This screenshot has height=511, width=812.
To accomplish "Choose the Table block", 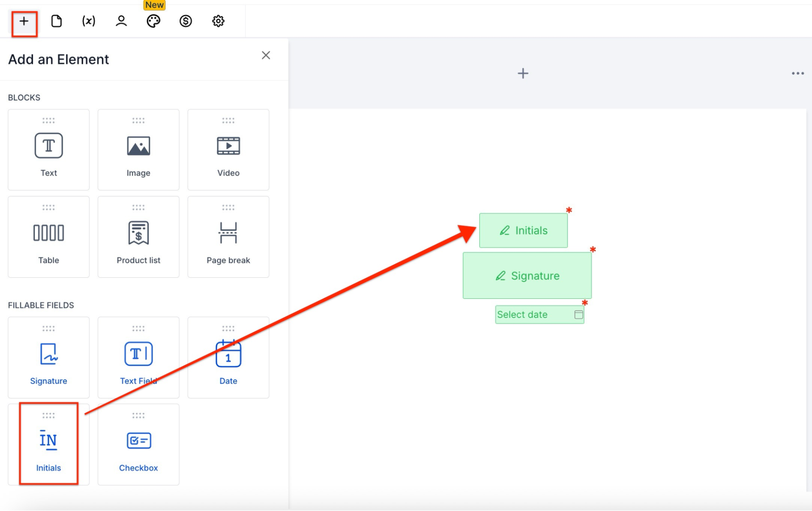I will pyautogui.click(x=49, y=237).
